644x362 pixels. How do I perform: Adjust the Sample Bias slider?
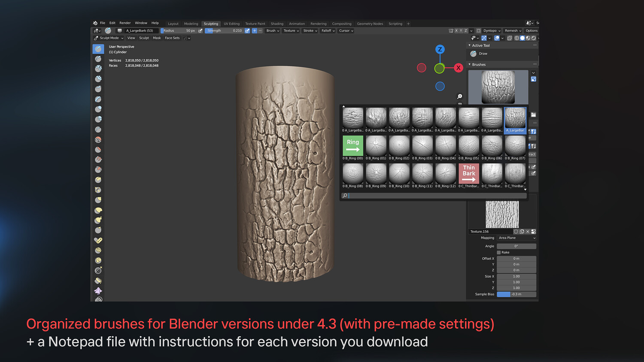point(516,294)
